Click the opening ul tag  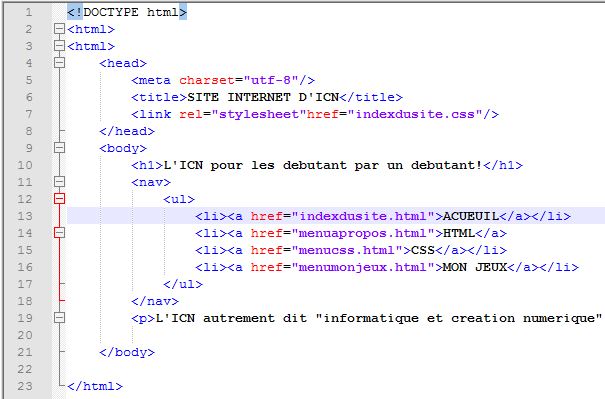tap(179, 199)
